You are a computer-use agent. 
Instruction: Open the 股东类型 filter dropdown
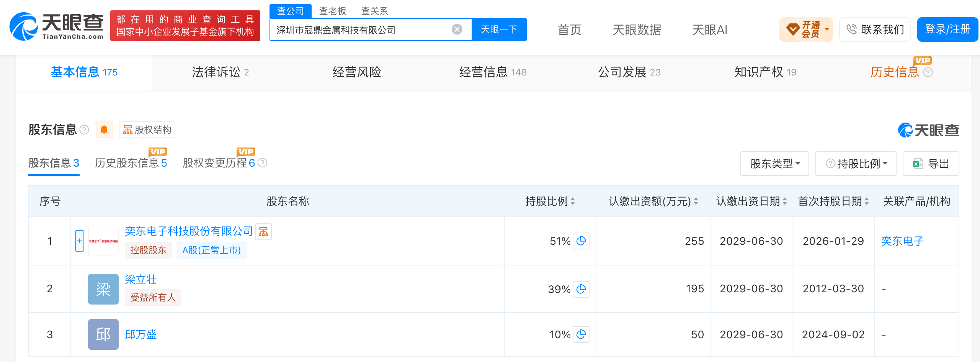point(775,164)
